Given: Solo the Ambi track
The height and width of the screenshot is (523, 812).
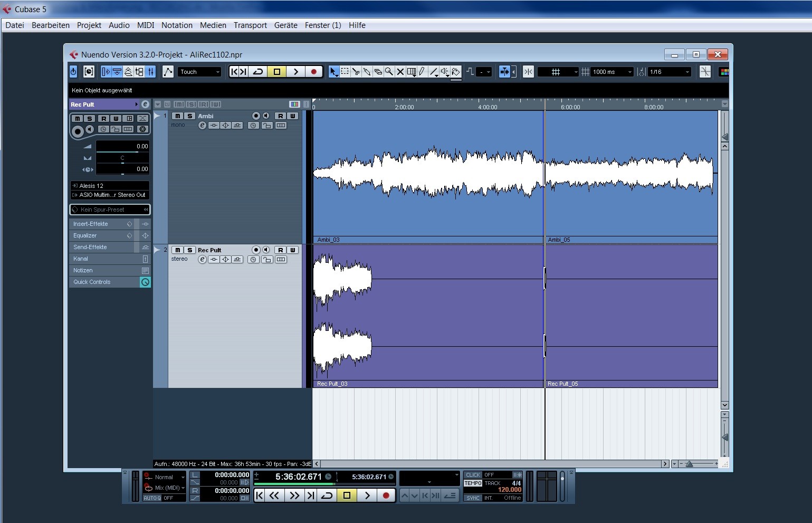Looking at the screenshot, I should tap(189, 116).
